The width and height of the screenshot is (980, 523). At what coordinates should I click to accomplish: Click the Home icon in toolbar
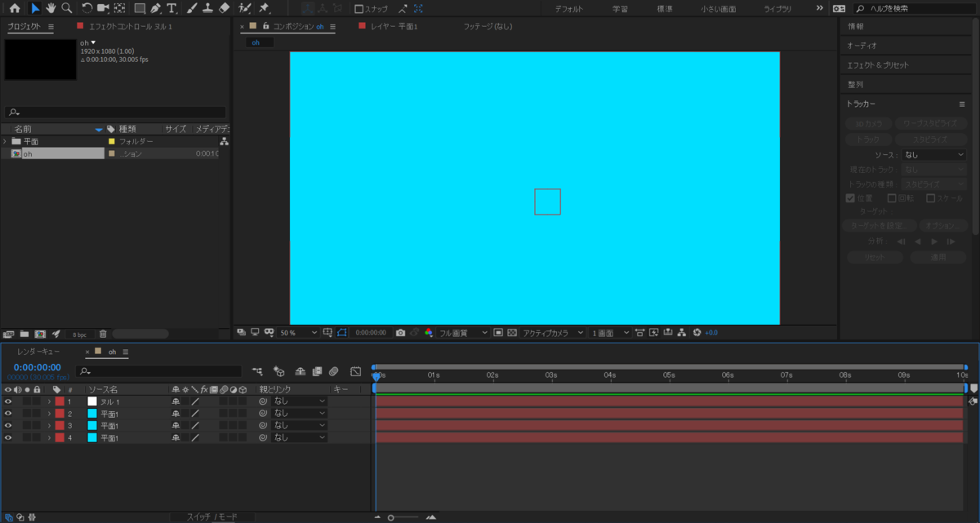pyautogui.click(x=15, y=8)
